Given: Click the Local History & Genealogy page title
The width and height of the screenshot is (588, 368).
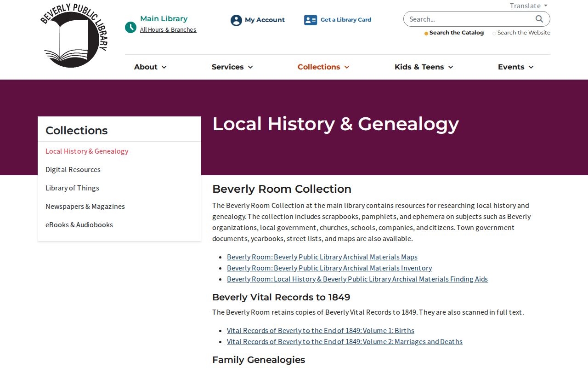Looking at the screenshot, I should 335,124.
